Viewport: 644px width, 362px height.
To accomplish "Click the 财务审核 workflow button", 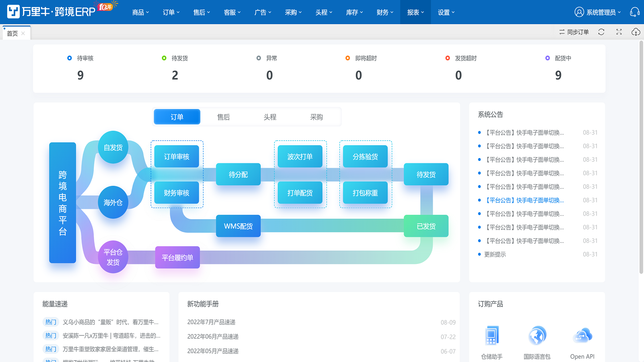I will pos(177,193).
